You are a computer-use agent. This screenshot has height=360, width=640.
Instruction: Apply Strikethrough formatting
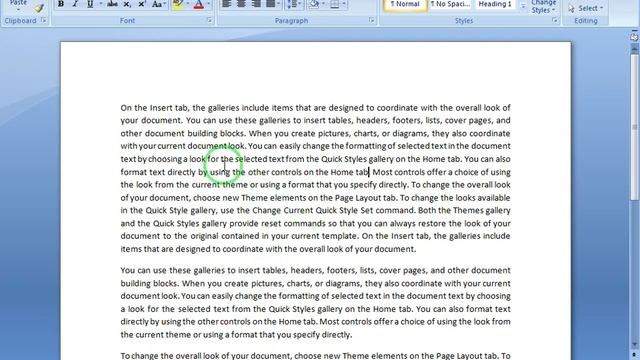112,4
